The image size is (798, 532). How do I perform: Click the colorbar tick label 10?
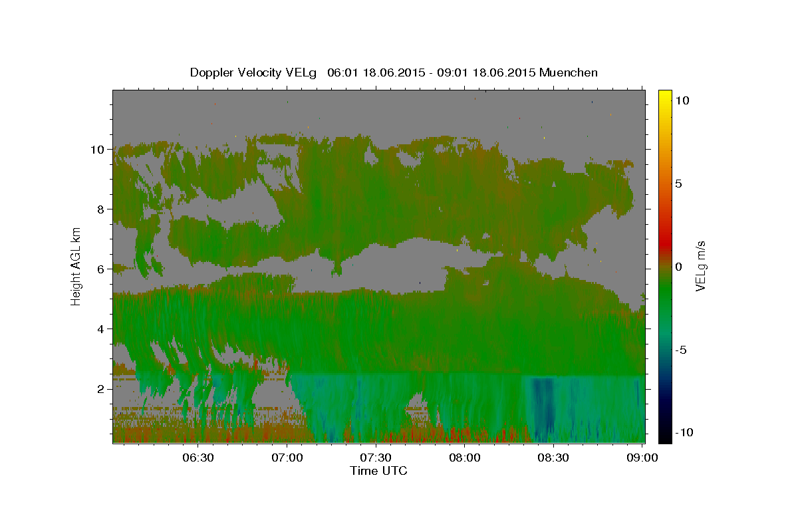[682, 100]
